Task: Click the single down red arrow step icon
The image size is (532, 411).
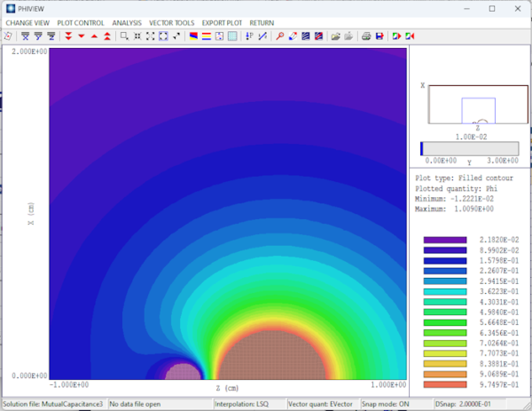Action: tap(82, 36)
